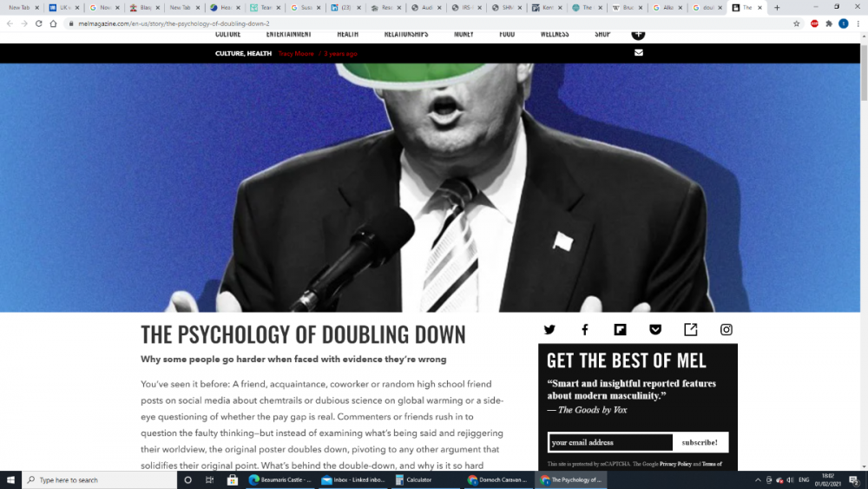Open the Relationships menu item

406,35
